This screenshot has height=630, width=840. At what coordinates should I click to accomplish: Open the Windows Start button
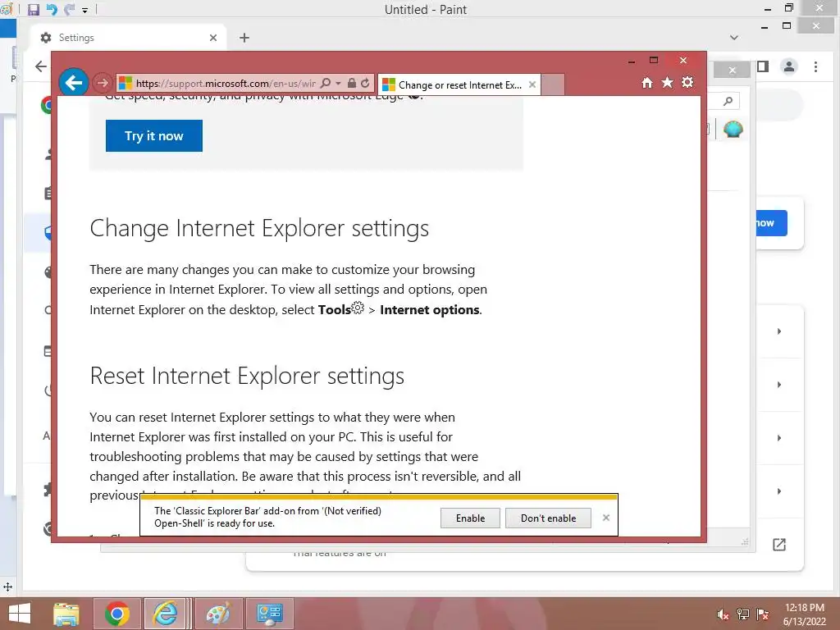(x=20, y=614)
